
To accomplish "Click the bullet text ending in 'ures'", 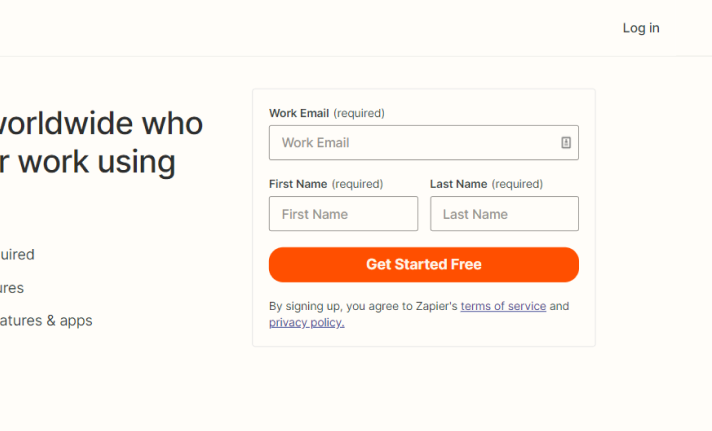I will click(12, 288).
